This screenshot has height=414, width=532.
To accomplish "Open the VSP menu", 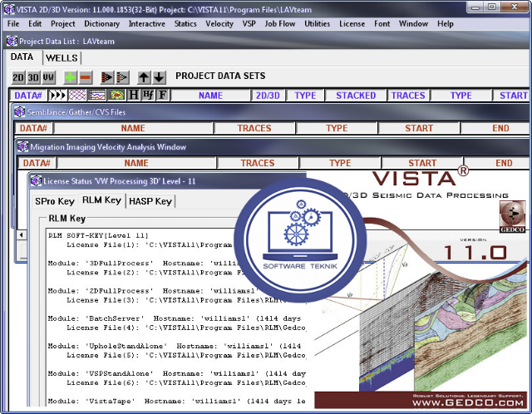I will coord(249,24).
